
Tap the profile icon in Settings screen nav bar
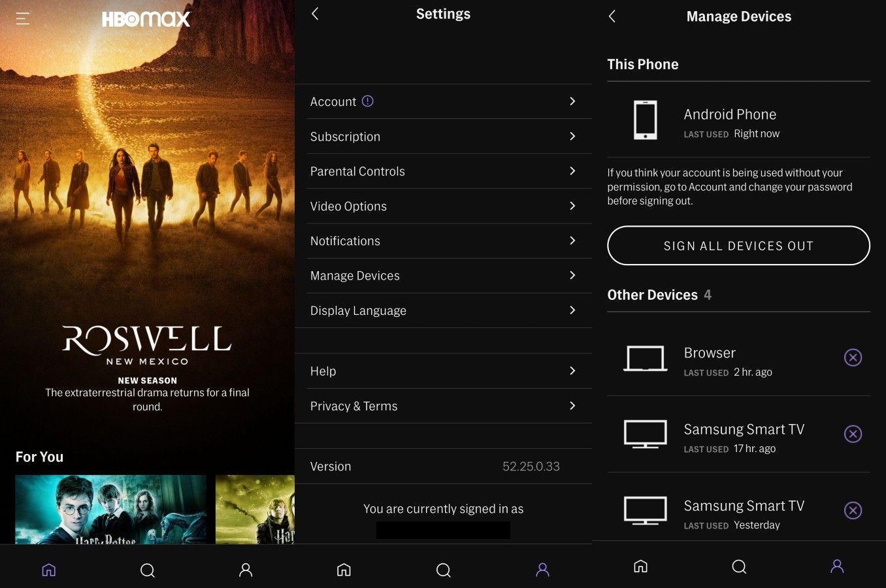point(542,570)
